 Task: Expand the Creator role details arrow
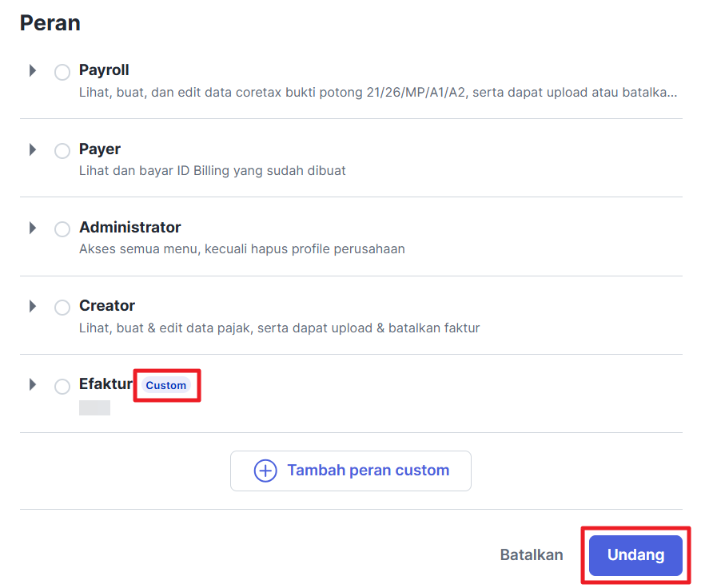point(33,306)
